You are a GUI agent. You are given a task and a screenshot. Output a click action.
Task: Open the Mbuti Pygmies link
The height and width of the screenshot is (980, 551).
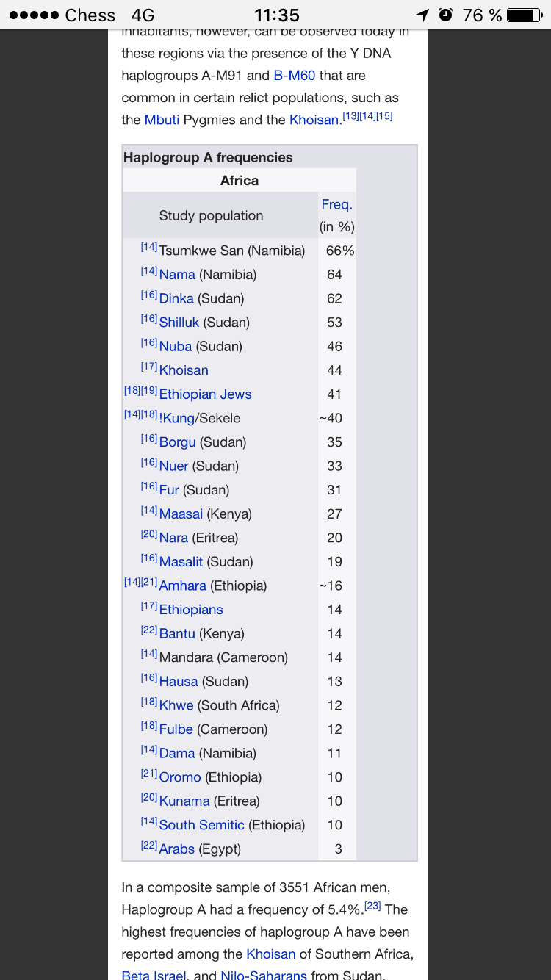click(x=162, y=120)
